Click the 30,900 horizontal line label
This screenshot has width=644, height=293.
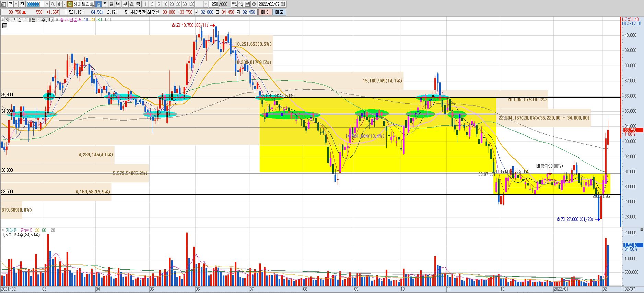(x=7, y=170)
